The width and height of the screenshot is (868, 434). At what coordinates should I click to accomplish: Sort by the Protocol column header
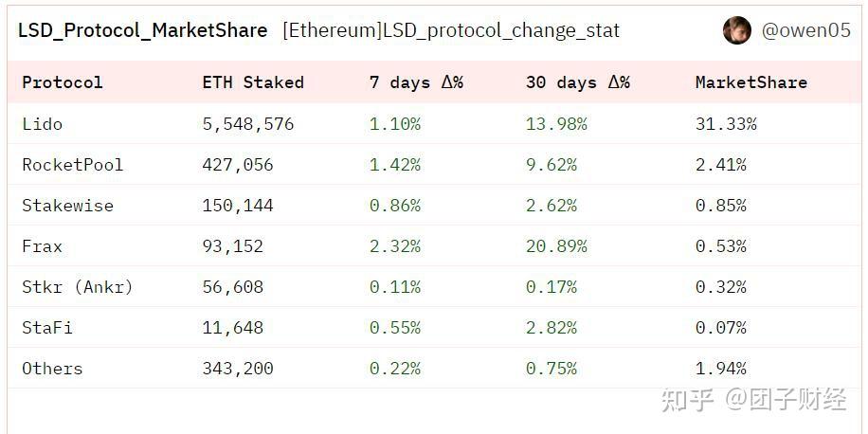[x=62, y=82]
